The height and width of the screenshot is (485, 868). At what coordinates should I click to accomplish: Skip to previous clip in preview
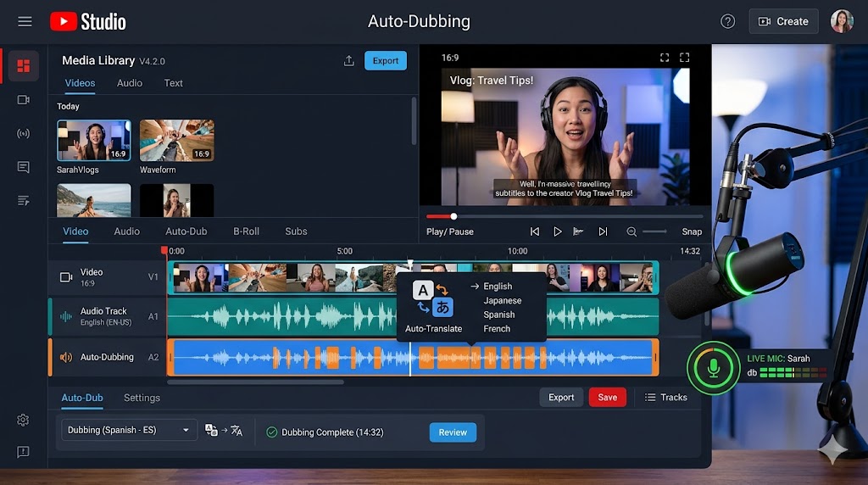point(535,231)
